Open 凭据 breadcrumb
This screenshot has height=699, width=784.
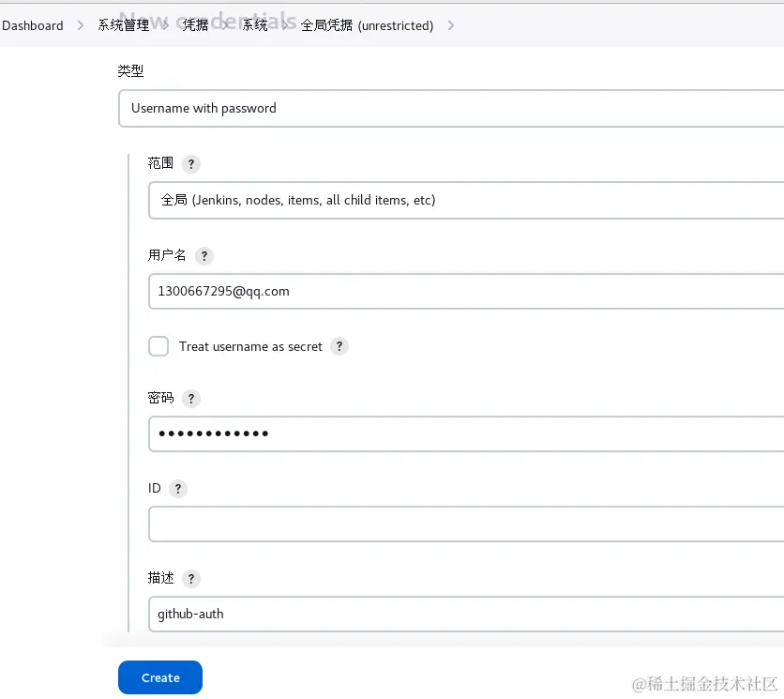pyautogui.click(x=195, y=25)
